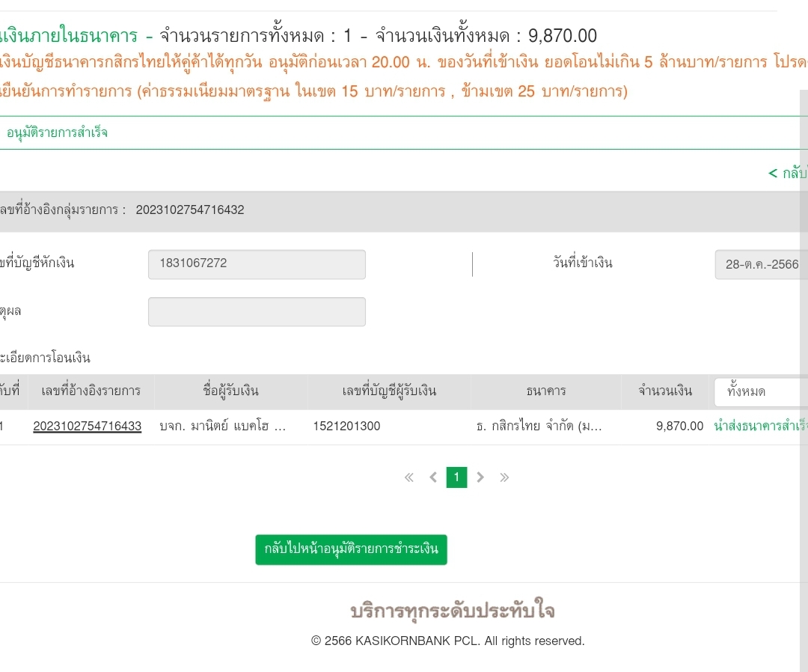Jump to last page with double-right chevron
The image size is (808, 672).
click(504, 477)
